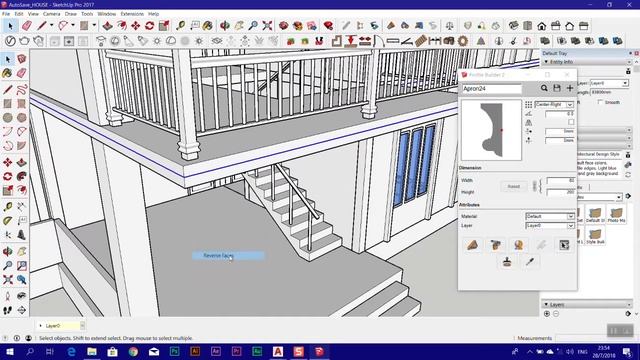Select the Style Buil style thumbnail

pos(595,236)
